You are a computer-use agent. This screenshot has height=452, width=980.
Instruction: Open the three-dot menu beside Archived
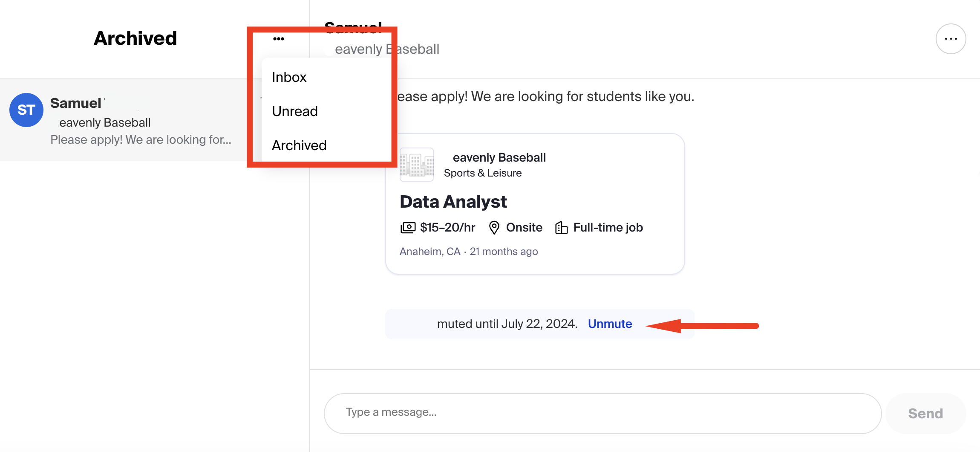[x=279, y=39]
